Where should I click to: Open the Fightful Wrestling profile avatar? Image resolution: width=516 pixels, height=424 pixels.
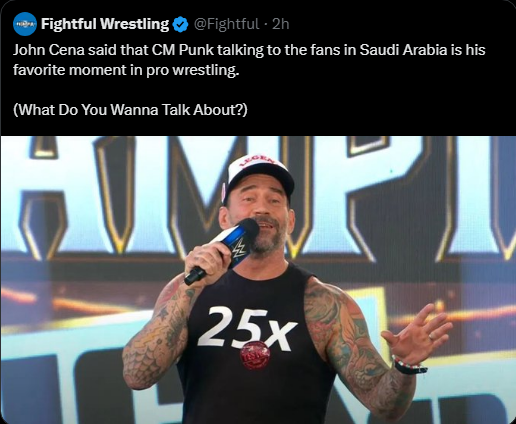tap(25, 24)
